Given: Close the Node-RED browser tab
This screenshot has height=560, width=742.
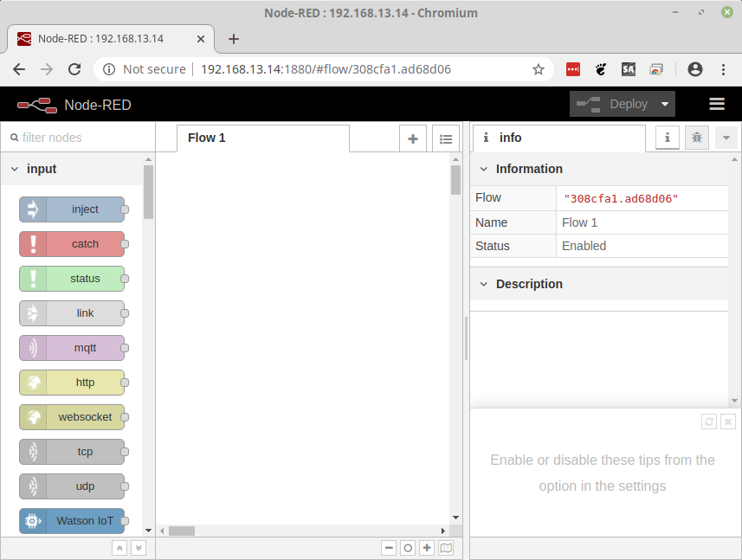Looking at the screenshot, I should pyautogui.click(x=201, y=39).
